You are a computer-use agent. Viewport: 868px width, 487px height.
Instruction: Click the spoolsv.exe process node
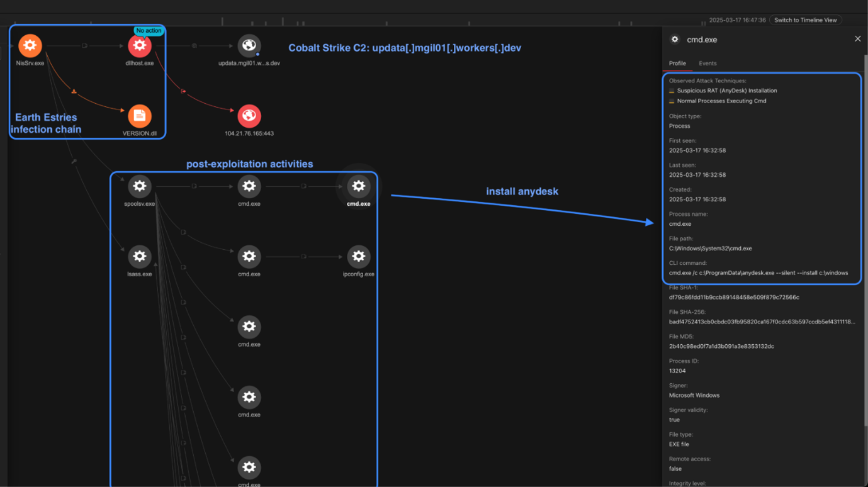(139, 186)
